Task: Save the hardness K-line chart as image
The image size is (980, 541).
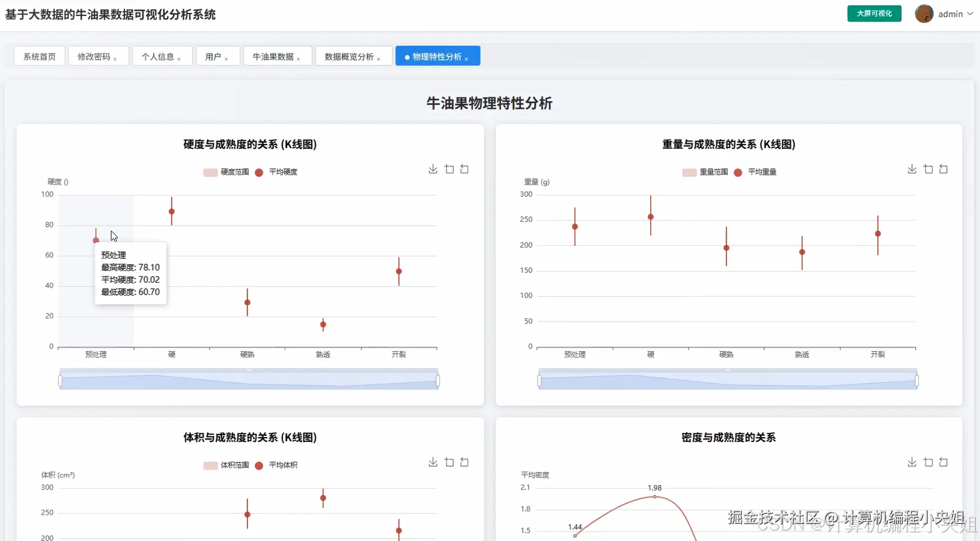Action: pyautogui.click(x=433, y=169)
